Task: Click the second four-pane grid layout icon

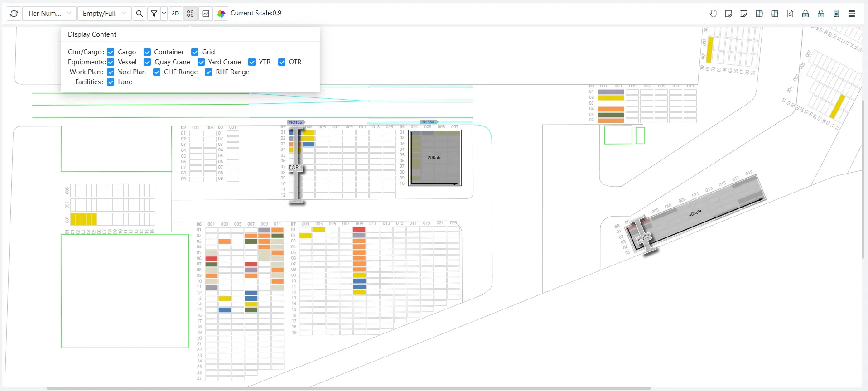Action: coord(775,14)
